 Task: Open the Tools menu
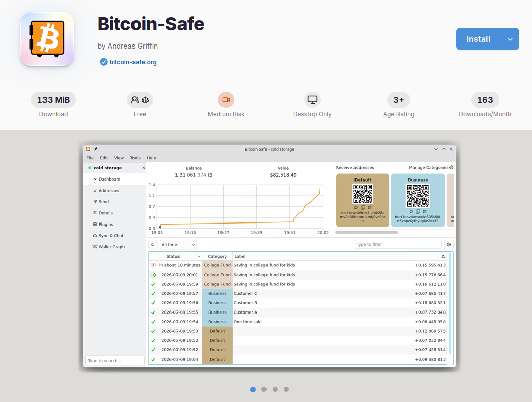pyautogui.click(x=135, y=158)
